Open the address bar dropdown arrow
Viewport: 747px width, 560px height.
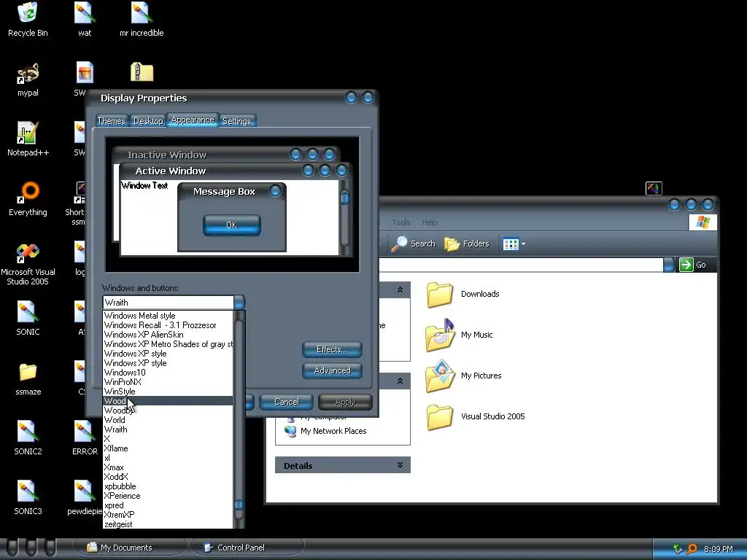coord(669,265)
